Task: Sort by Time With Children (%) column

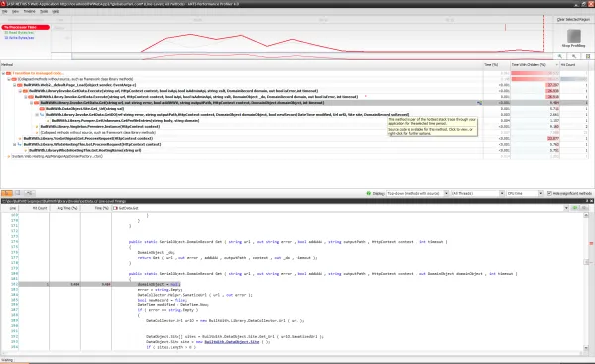Action: pos(535,64)
